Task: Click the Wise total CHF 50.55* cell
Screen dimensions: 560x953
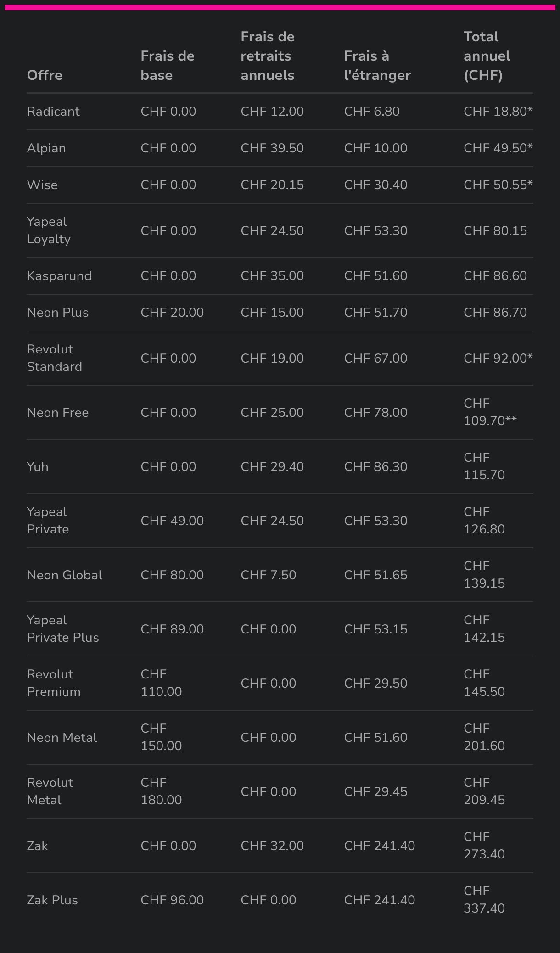Action: [498, 185]
